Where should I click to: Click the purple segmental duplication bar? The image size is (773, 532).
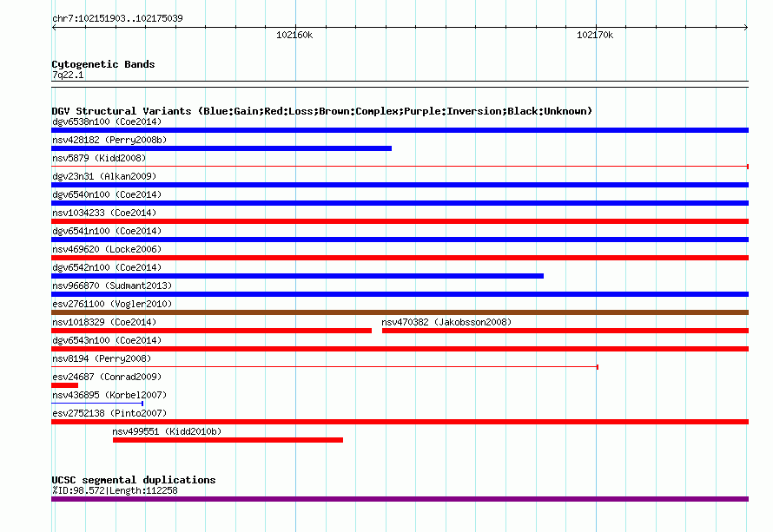(400, 499)
